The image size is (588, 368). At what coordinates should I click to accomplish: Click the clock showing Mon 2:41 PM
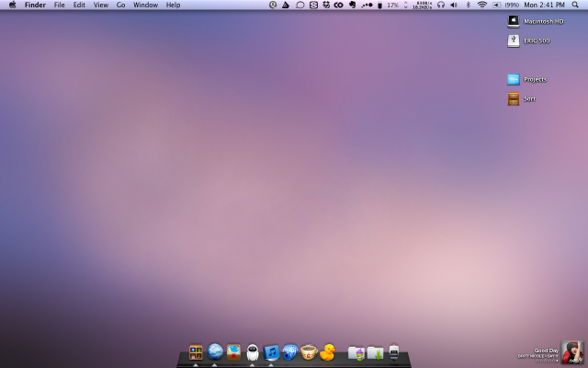(x=544, y=5)
